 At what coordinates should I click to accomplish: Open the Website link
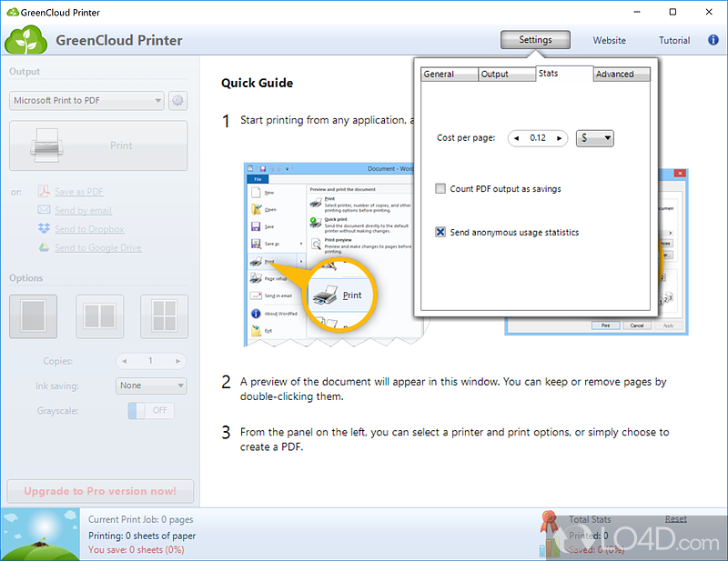[x=609, y=40]
